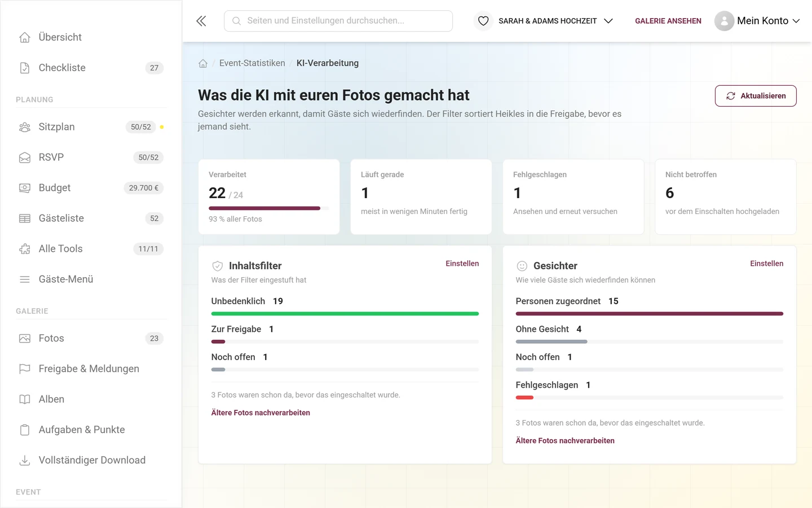
Task: Click the account avatar icon
Action: (x=724, y=21)
